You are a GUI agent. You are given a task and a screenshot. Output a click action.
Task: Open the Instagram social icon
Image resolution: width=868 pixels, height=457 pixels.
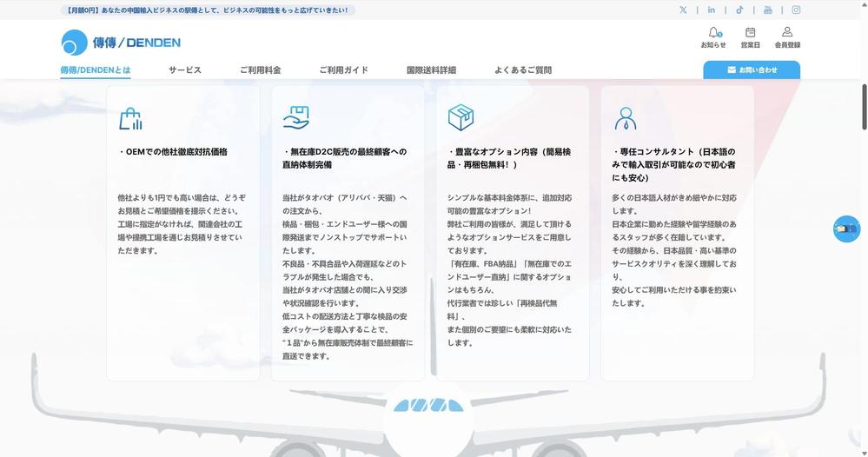point(796,10)
